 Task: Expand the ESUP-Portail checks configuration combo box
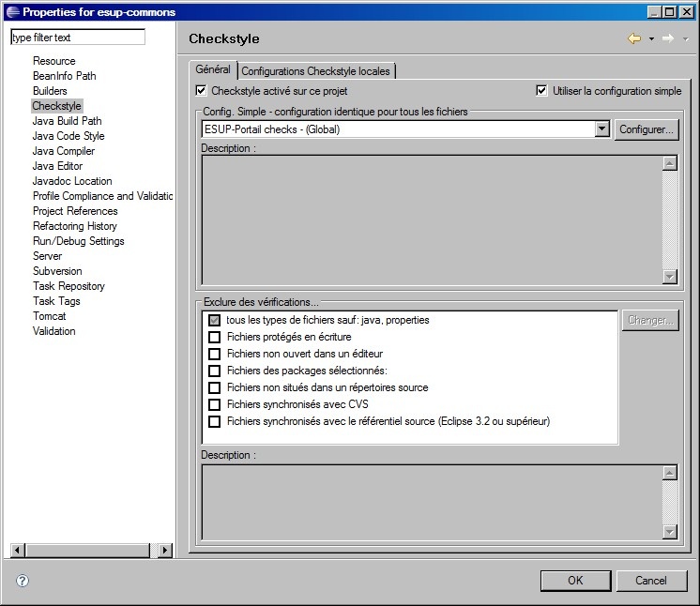(x=602, y=129)
